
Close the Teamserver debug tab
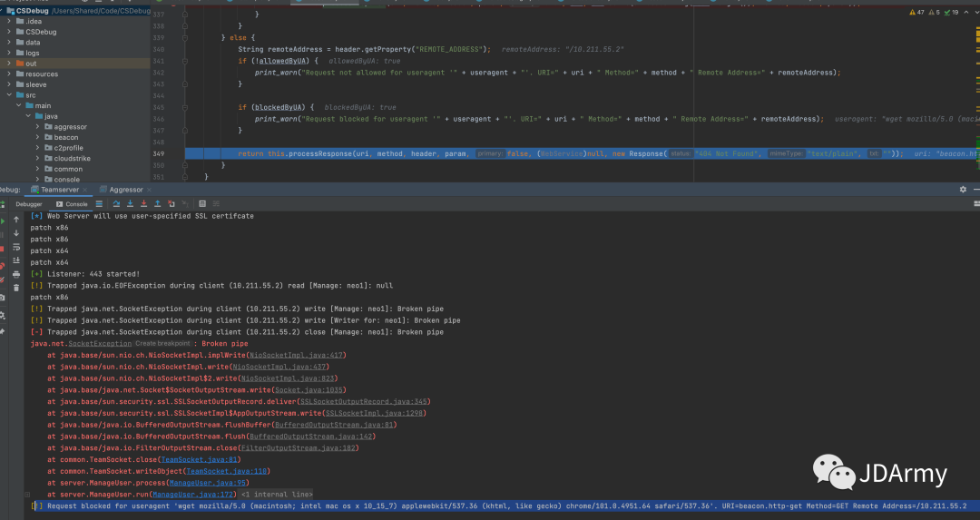[85, 190]
